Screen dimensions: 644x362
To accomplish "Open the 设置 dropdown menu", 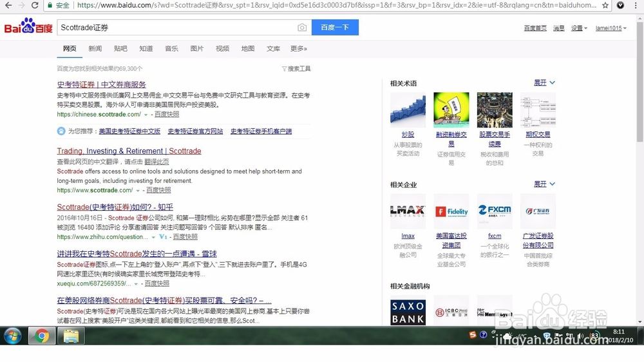I will pos(579,28).
